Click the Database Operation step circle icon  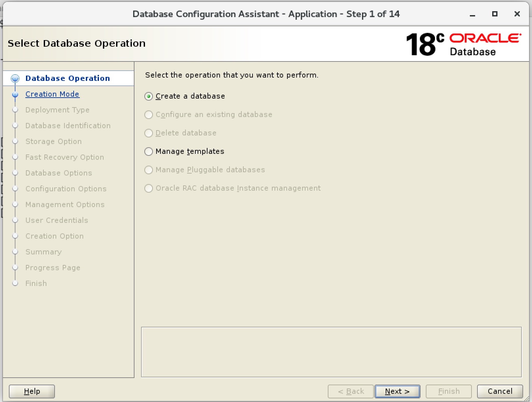click(x=15, y=78)
